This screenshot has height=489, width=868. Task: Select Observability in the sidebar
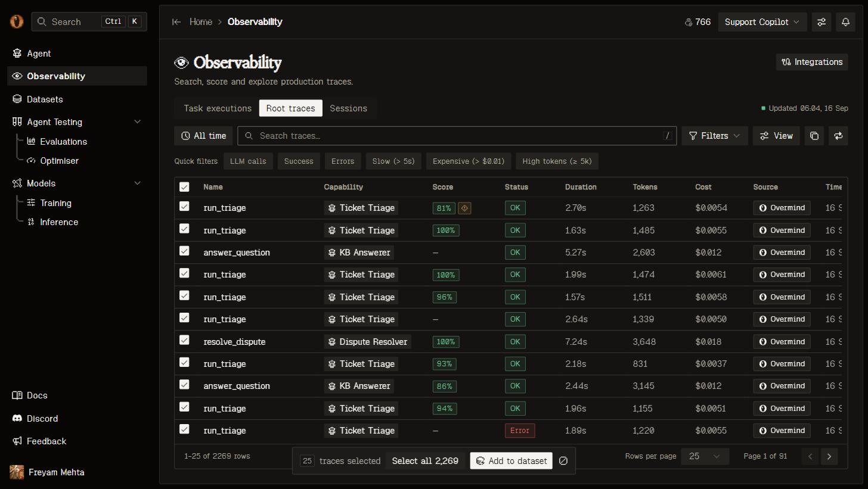click(77, 76)
